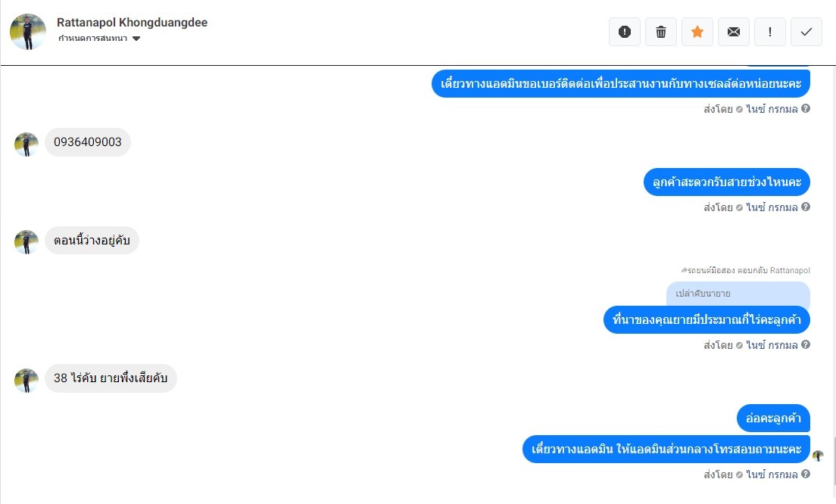
Task: Expand the กำหนดการสนทนา dropdown arrow
Action: coord(136,39)
